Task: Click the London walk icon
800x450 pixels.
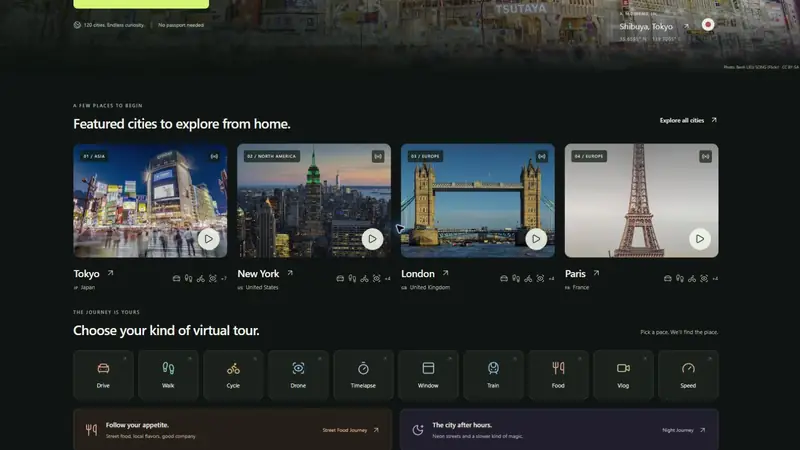Action: (x=516, y=279)
